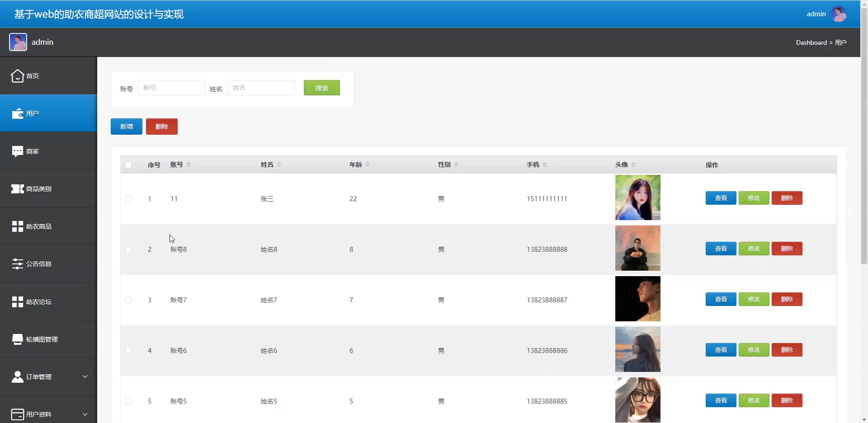868x423 pixels.
Task: Open avatar thumbnail of user 账号7
Action: pos(638,299)
